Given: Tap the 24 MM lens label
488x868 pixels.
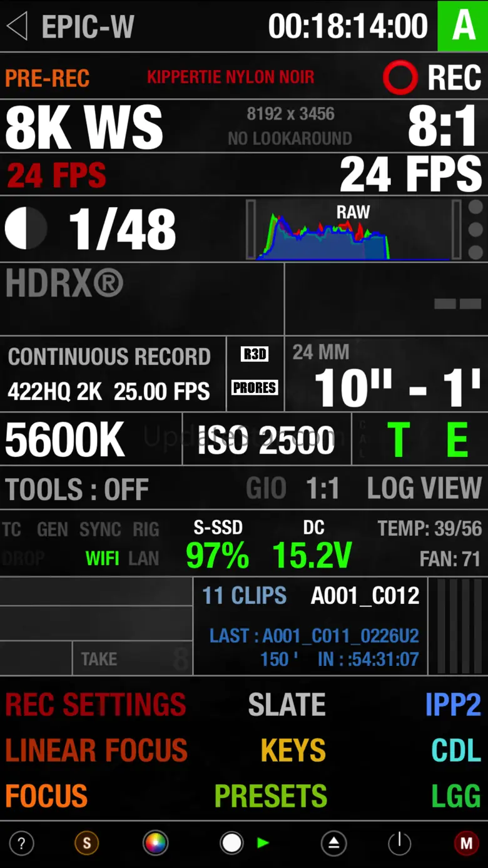Looking at the screenshot, I should tap(320, 352).
